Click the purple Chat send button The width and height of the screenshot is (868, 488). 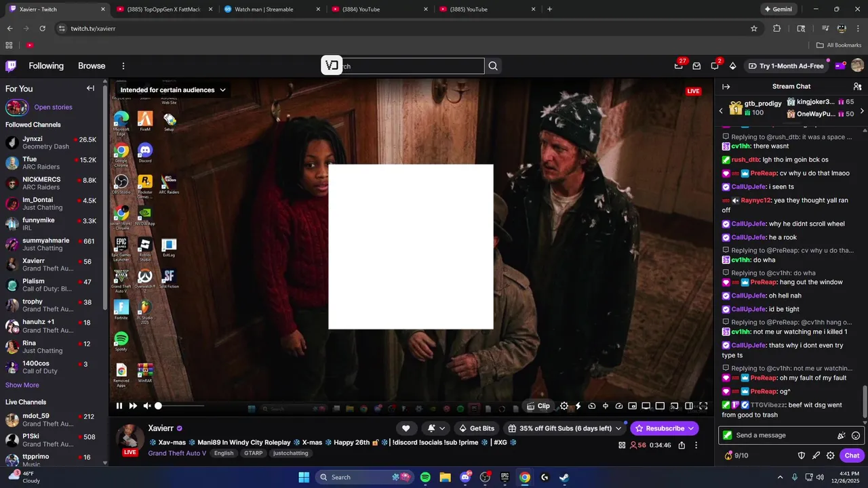(852, 455)
